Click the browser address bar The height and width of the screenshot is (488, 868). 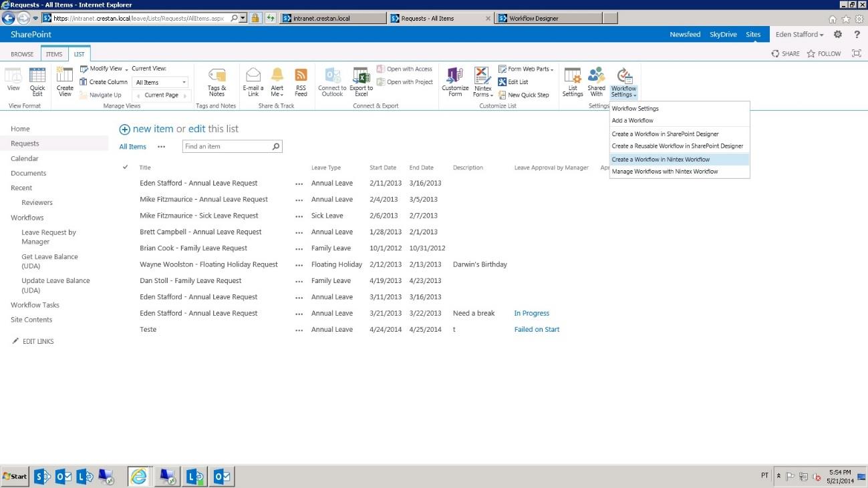137,19
